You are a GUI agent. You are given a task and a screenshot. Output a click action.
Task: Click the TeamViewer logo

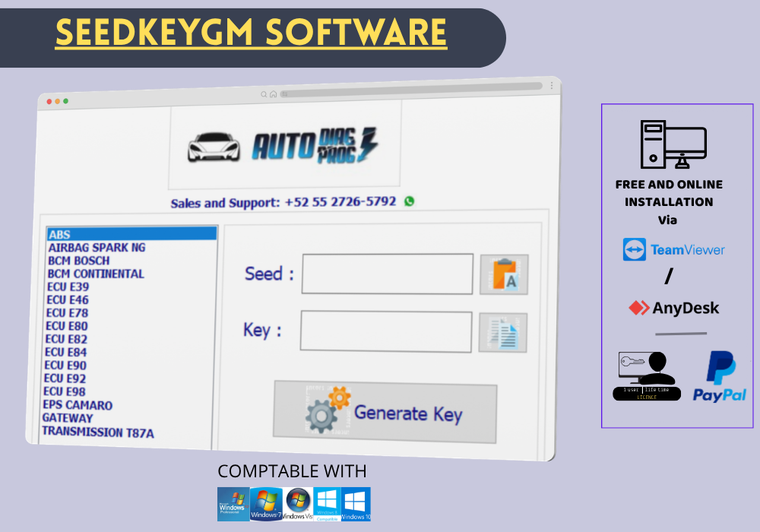(673, 249)
